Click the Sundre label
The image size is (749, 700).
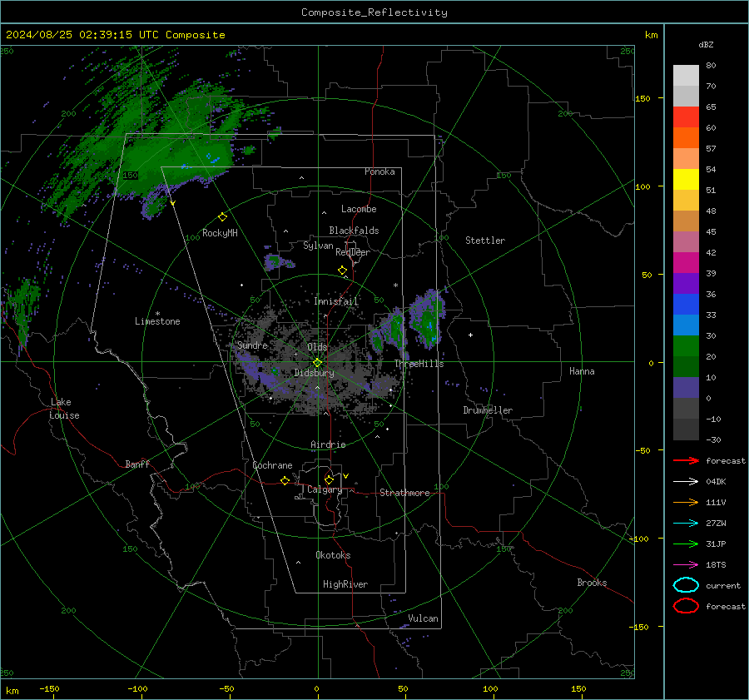point(252,345)
